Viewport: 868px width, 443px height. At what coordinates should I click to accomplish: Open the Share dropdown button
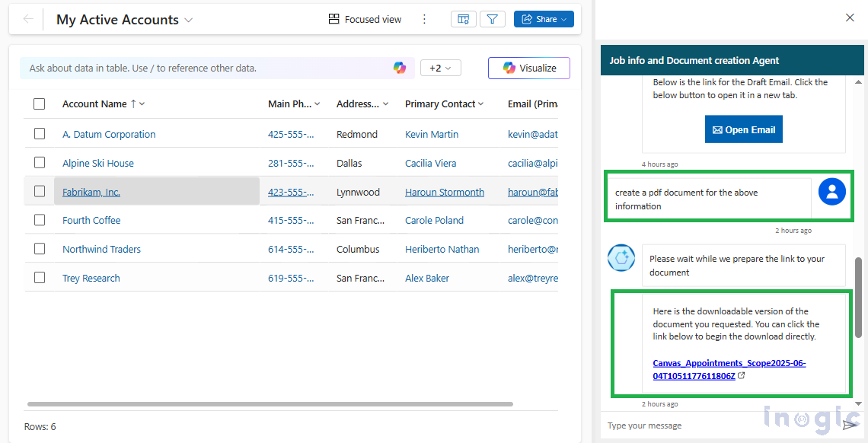point(544,19)
